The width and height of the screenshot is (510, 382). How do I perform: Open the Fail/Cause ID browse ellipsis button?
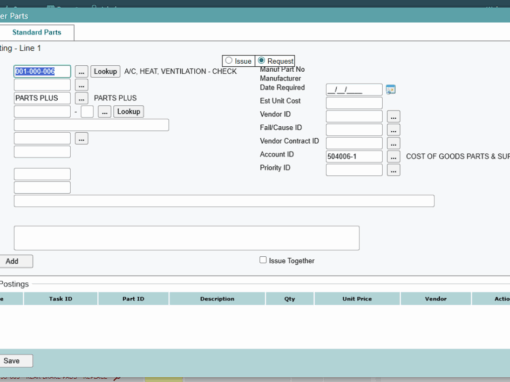coord(393,130)
